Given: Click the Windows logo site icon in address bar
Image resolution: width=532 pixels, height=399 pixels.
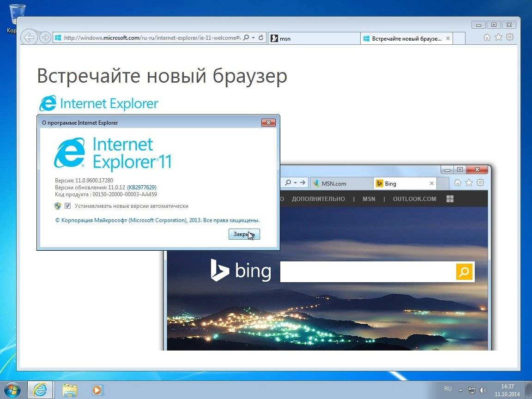Looking at the screenshot, I should (x=58, y=38).
